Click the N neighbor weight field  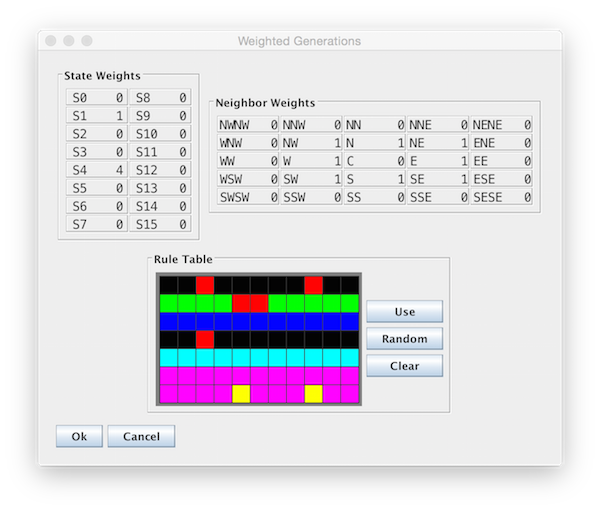pyautogui.click(x=375, y=142)
